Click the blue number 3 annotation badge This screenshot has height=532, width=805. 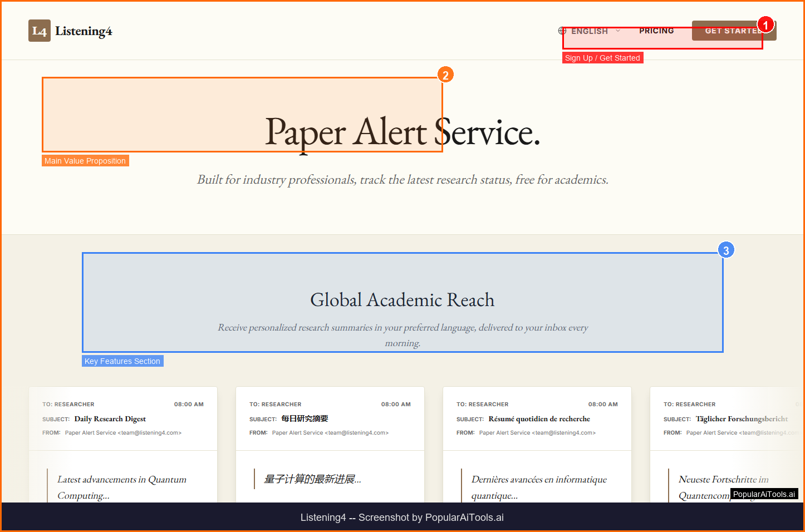(x=726, y=250)
